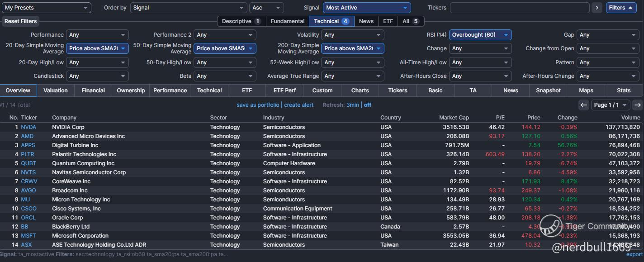The image size is (644, 262).
Task: Go to the previous results page arrow
Action: pos(584,105)
